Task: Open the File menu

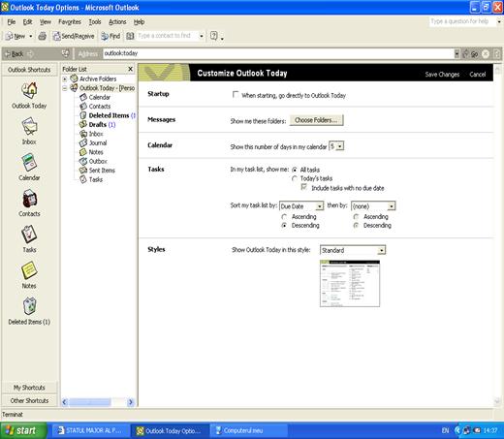Action: point(12,22)
